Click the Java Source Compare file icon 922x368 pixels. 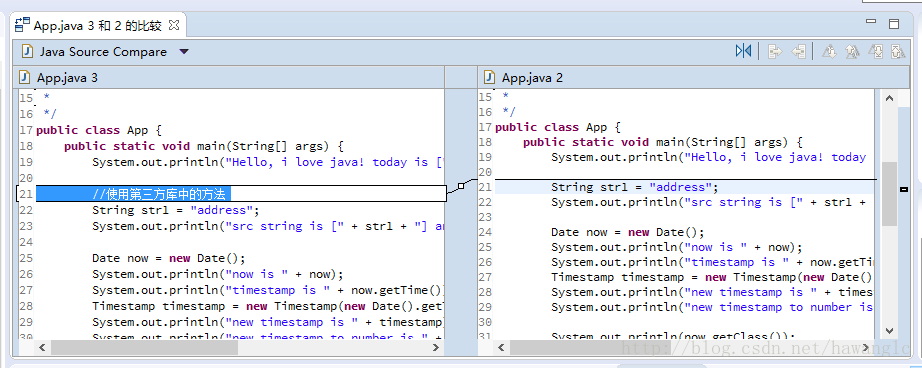[26, 52]
